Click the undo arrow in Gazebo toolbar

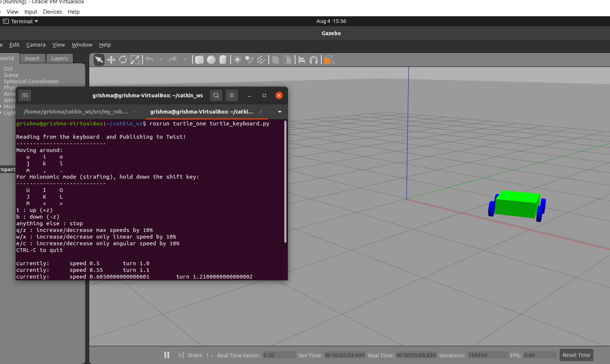pyautogui.click(x=150, y=60)
